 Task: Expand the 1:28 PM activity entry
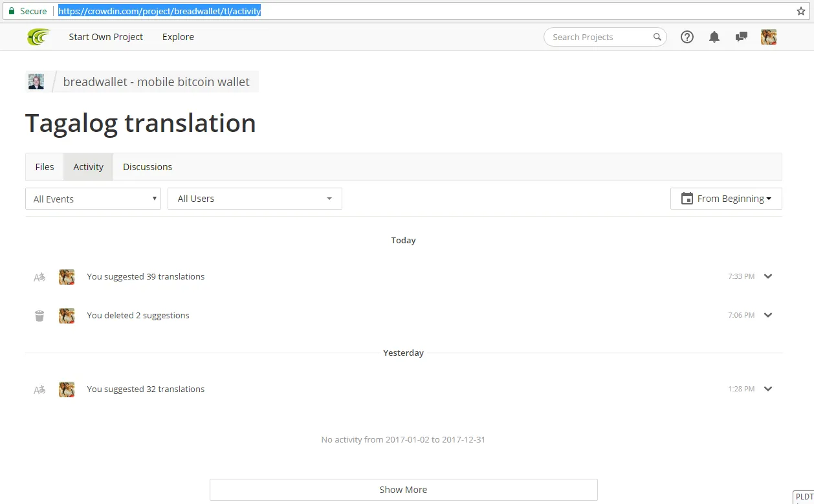coord(768,389)
